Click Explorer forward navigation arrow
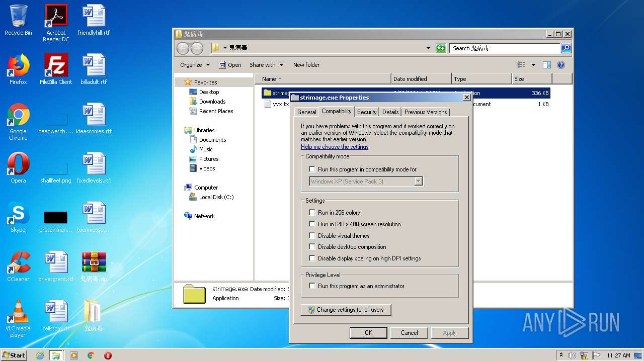Viewport: 644px width, 362px height. coord(197,48)
